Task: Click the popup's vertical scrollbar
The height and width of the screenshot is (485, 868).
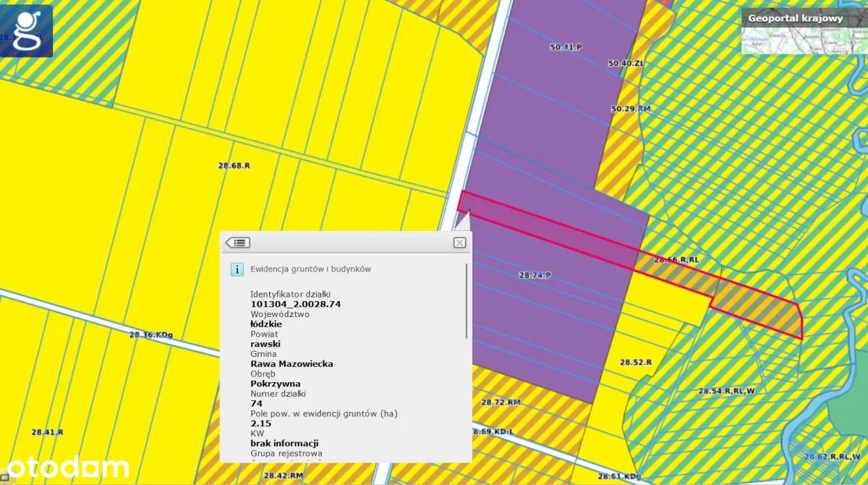Action: point(467,300)
